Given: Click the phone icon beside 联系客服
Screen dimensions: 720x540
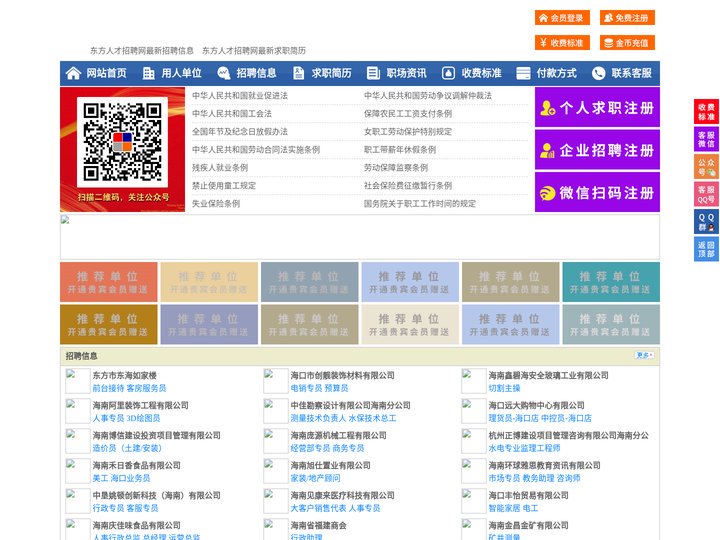Looking at the screenshot, I should point(598,73).
